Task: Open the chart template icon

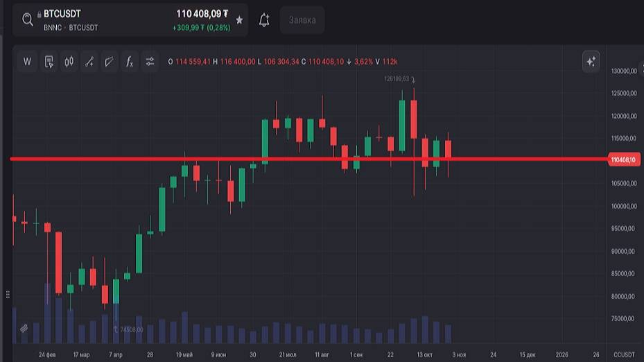Action: 49,62
